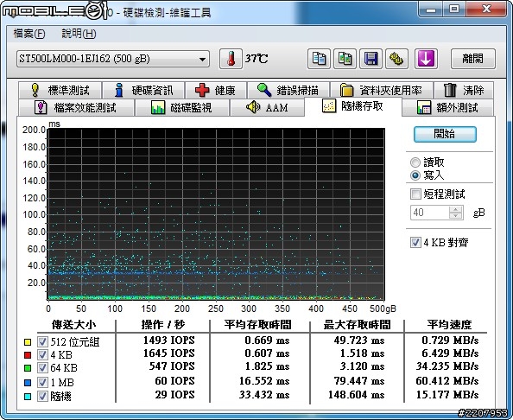This screenshot has width=513, height=420.
Task: Click the copy text to clipboard icon
Action: point(319,59)
